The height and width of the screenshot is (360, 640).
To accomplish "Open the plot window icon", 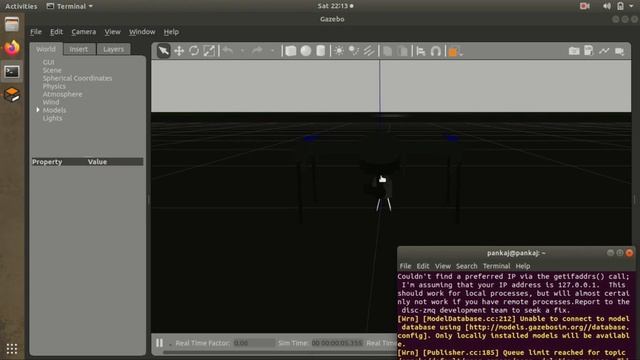I will click(604, 51).
